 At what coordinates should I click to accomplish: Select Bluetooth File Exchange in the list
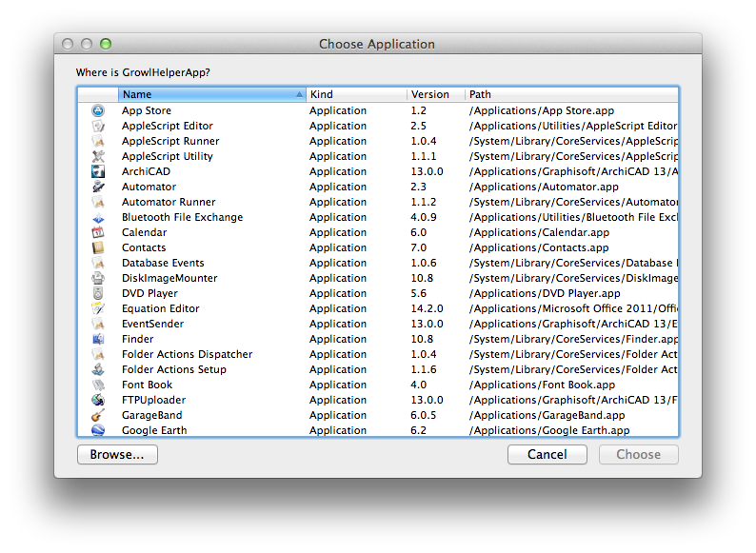point(182,217)
